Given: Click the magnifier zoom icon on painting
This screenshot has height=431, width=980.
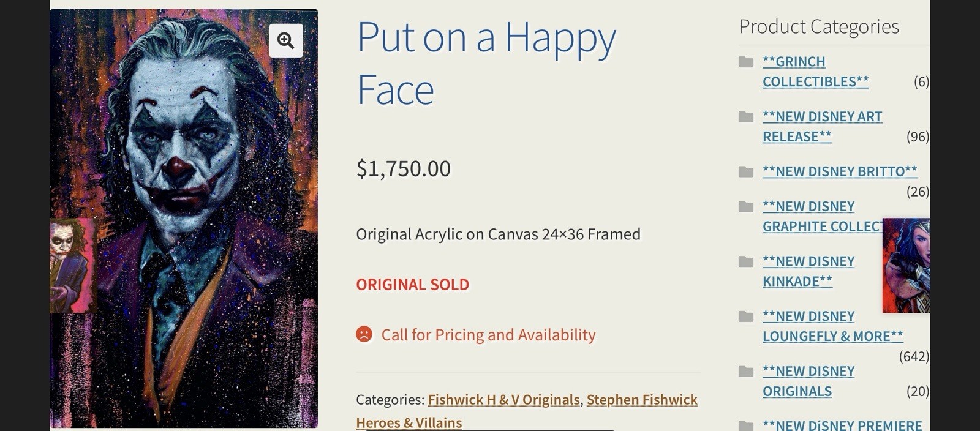Looking at the screenshot, I should pos(286,40).
